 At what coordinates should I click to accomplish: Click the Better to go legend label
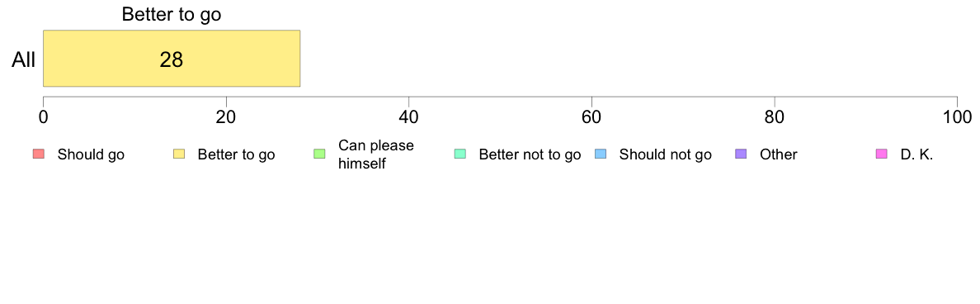[236, 155]
